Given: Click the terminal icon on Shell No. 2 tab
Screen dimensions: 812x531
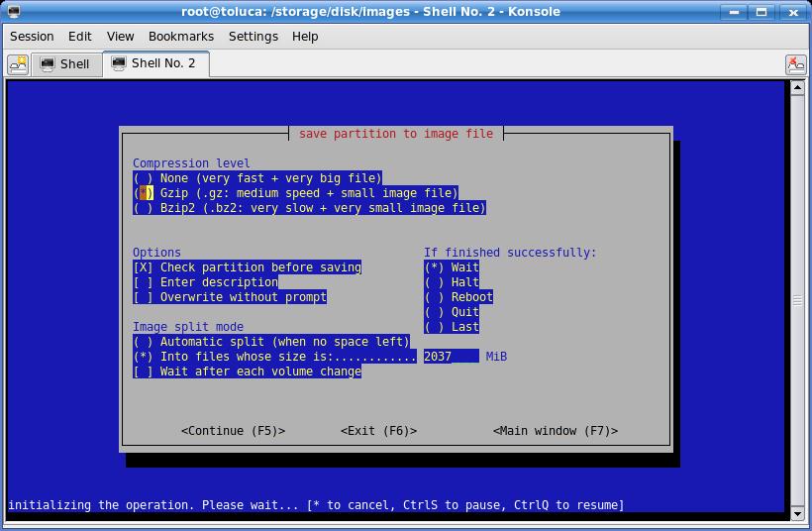Looking at the screenshot, I should (117, 64).
